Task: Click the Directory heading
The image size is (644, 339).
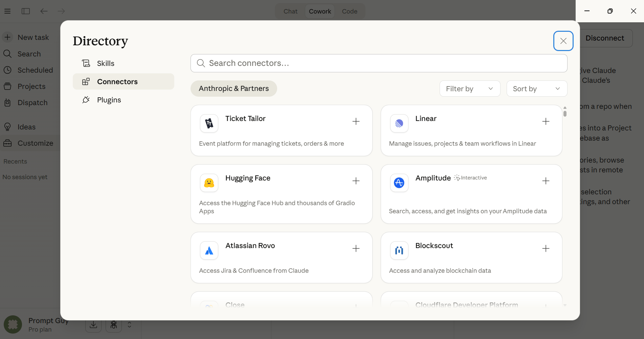Action: point(101,41)
